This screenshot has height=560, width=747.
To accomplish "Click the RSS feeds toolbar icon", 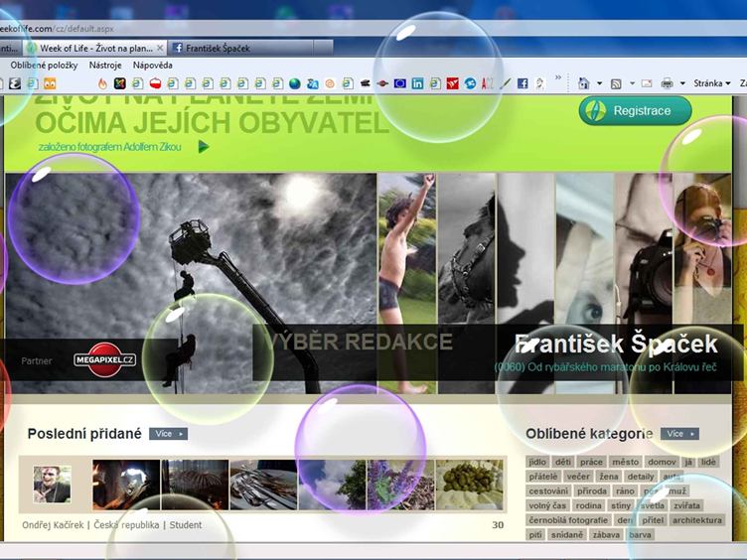I will tap(616, 84).
